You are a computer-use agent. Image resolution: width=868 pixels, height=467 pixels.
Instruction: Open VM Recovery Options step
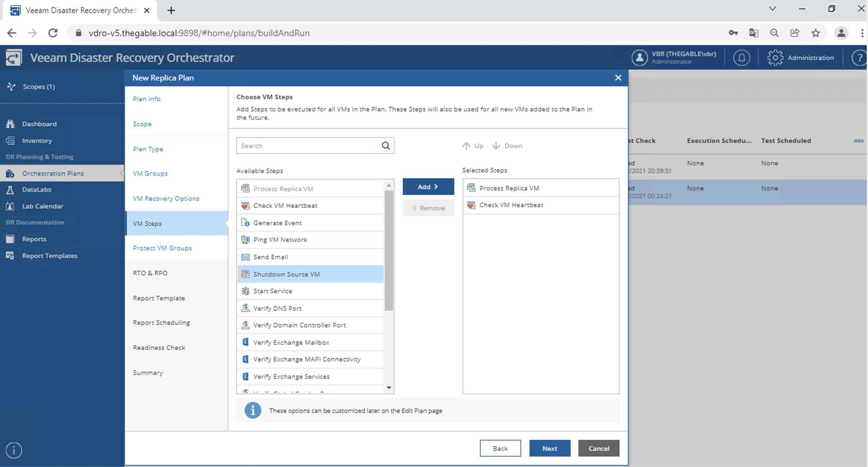(166, 198)
